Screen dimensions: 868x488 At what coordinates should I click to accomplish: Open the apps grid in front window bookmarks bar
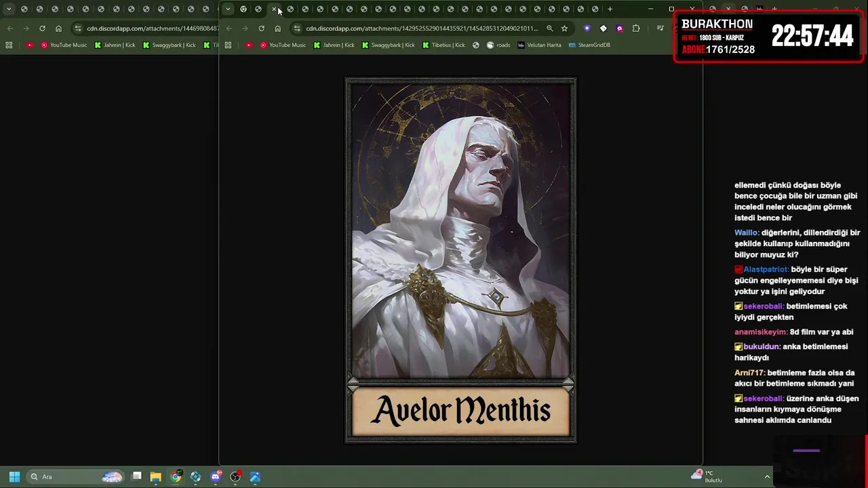[228, 45]
